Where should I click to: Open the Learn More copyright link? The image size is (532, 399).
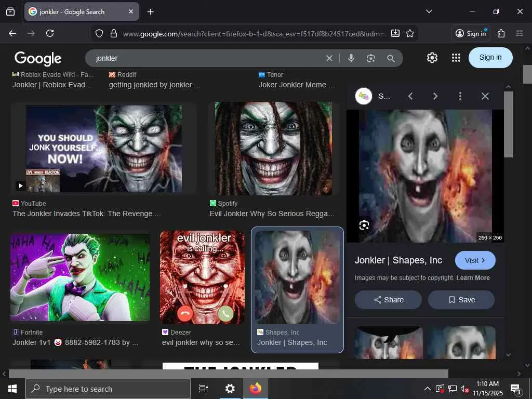(x=473, y=278)
